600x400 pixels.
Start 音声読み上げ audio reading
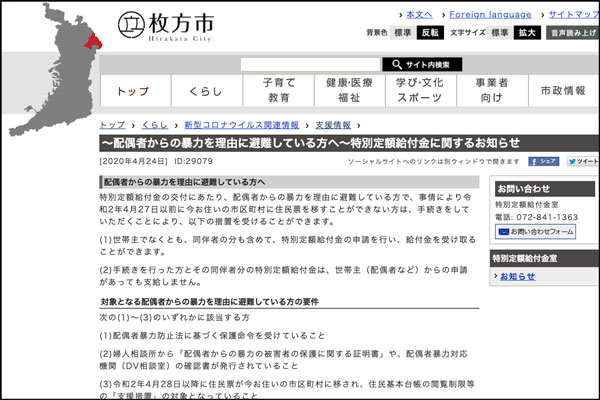coord(573,33)
